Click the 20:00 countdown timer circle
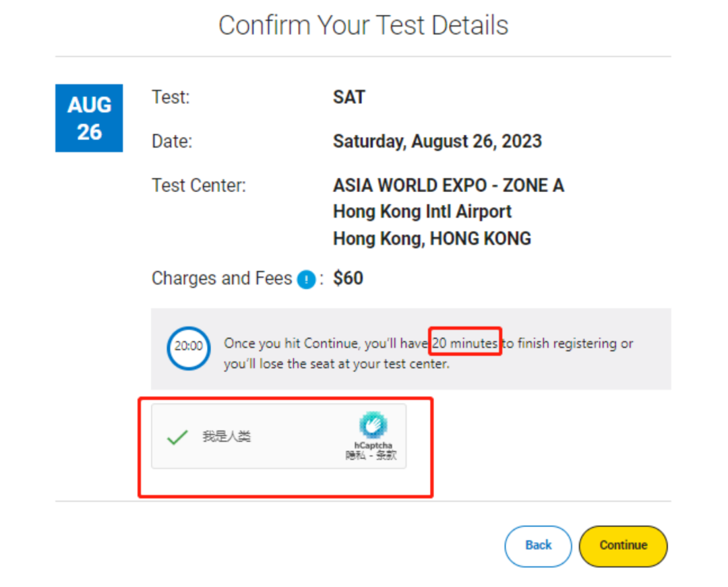The image size is (728, 587). coord(189,348)
